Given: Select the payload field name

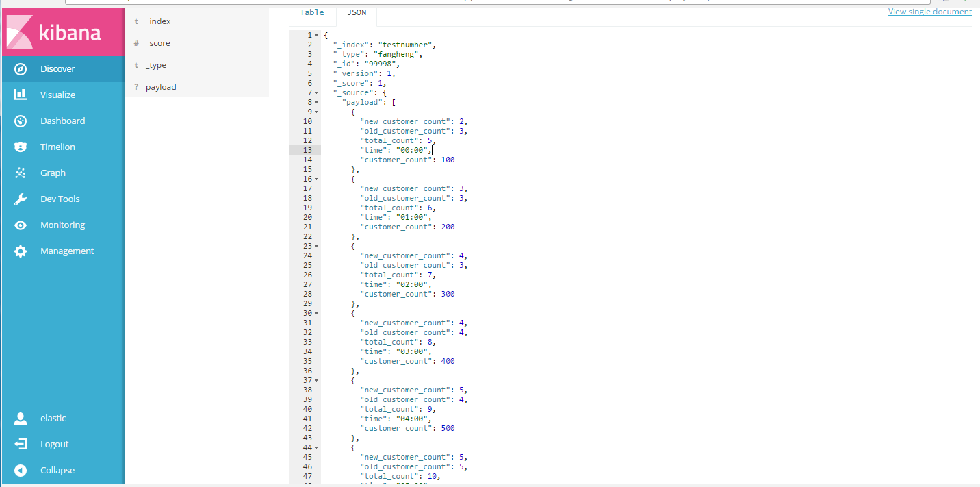Looking at the screenshot, I should coord(161,87).
